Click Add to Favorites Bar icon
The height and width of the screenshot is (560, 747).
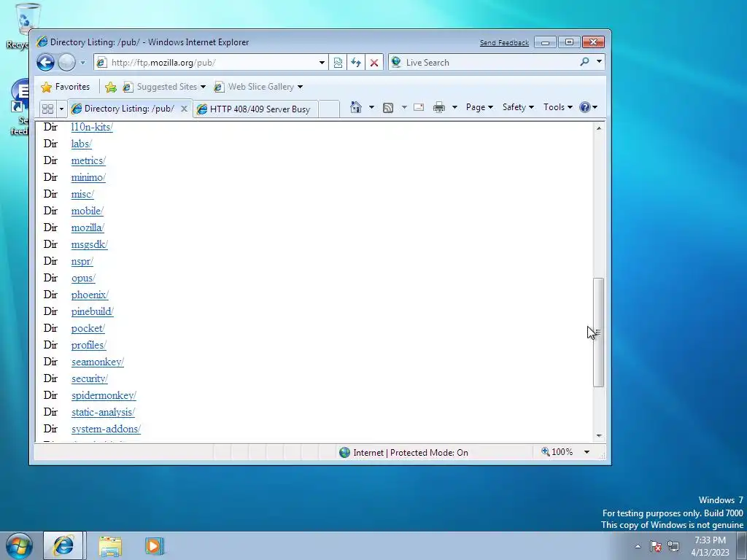click(111, 87)
